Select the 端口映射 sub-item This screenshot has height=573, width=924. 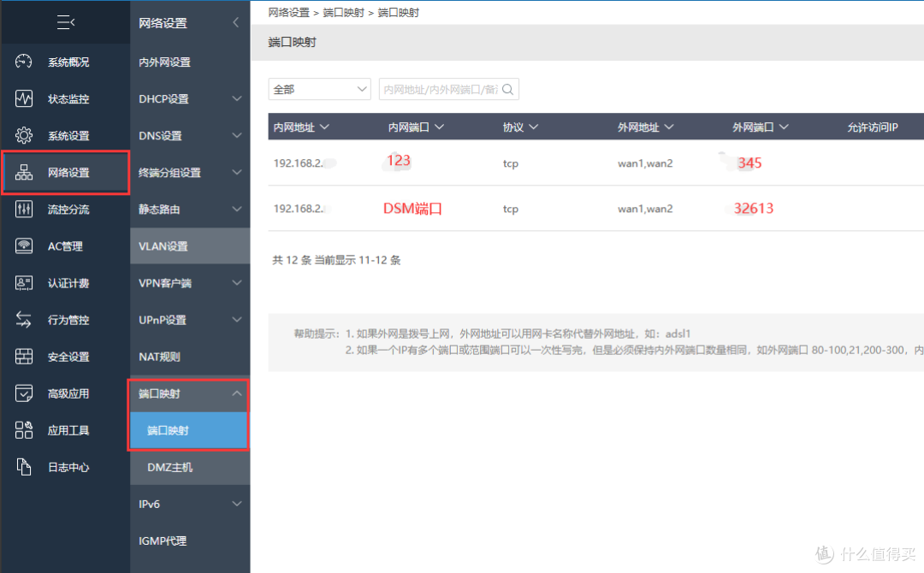(x=188, y=430)
